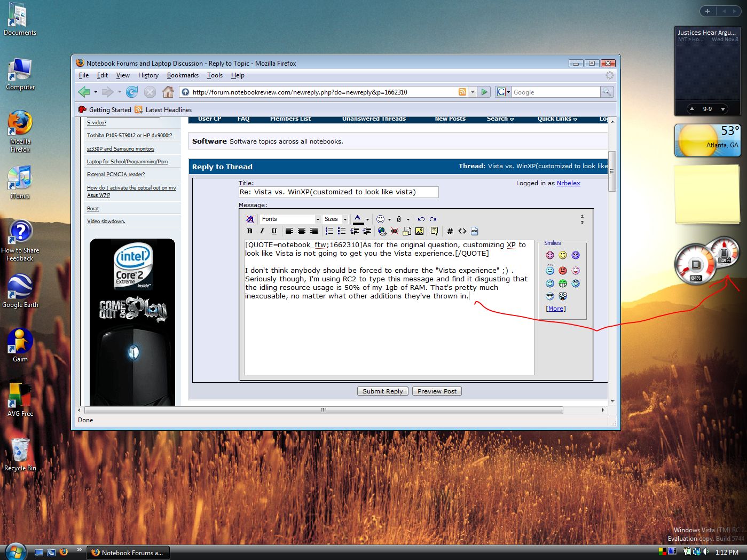747x560 pixels.
Task: Open the Getting Started bookmark
Action: [x=105, y=109]
